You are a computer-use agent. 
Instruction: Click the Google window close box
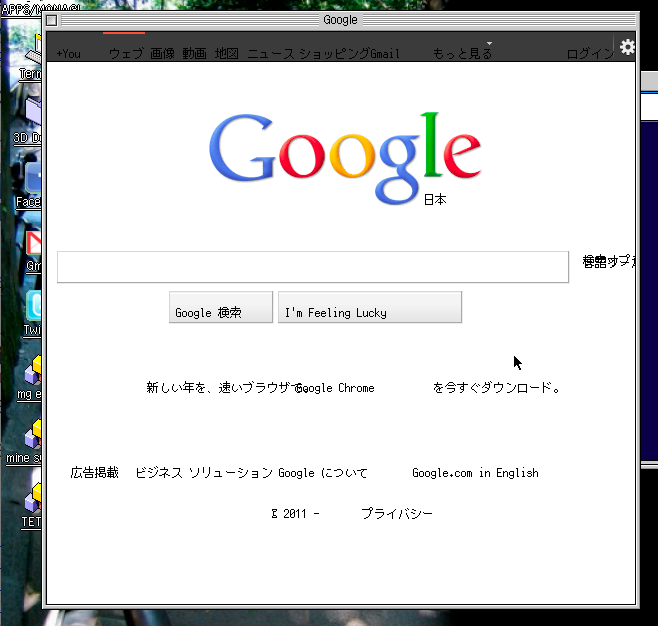pyautogui.click(x=52, y=20)
